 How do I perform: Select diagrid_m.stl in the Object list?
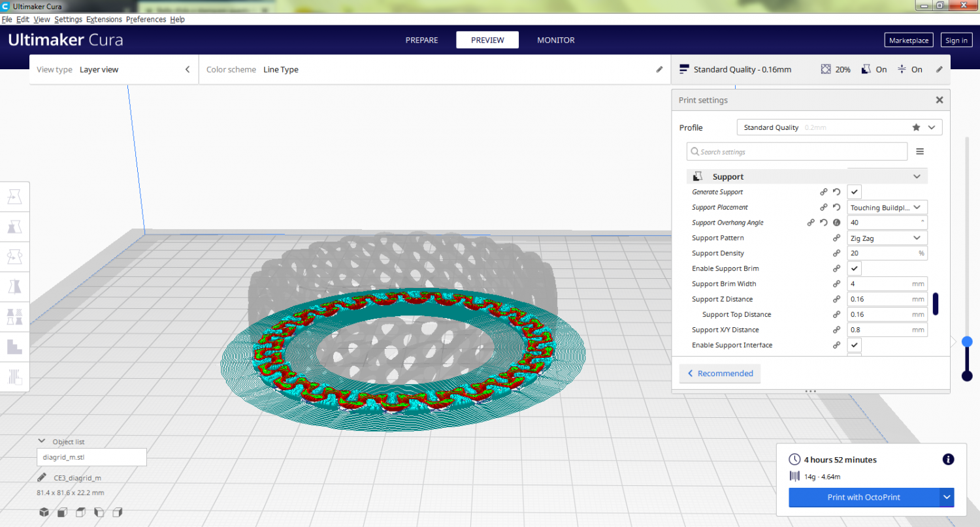[91, 457]
